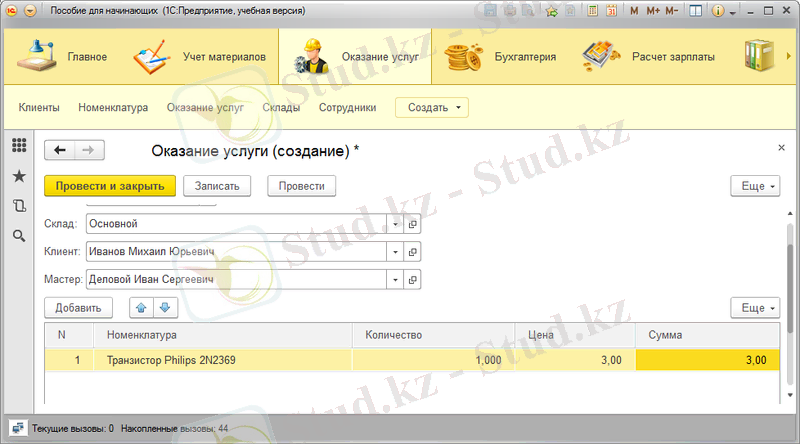Open the Склад item with open button
This screenshot has height=444, width=800.
click(412, 224)
